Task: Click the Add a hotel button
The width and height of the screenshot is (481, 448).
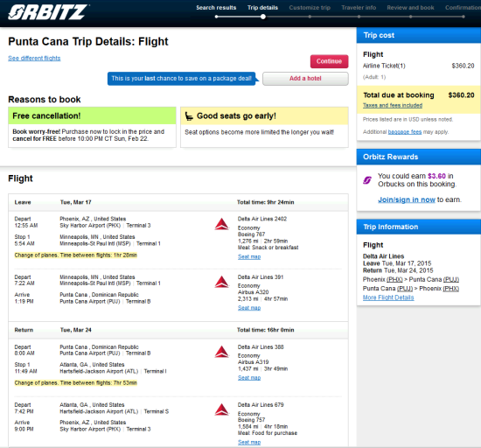Action: pyautogui.click(x=305, y=79)
